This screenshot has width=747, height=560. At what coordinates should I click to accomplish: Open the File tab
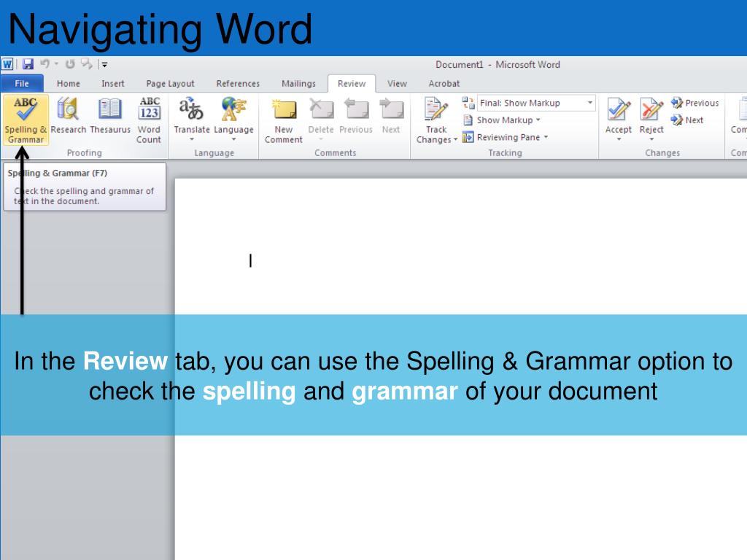coord(22,83)
